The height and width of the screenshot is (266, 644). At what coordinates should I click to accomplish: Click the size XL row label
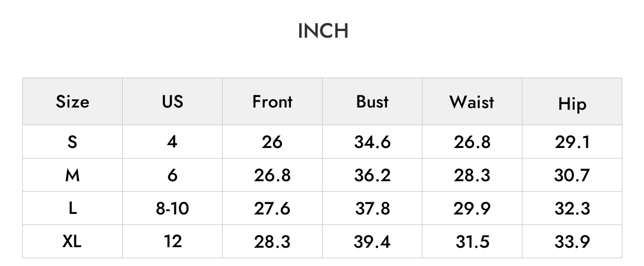click(x=72, y=242)
